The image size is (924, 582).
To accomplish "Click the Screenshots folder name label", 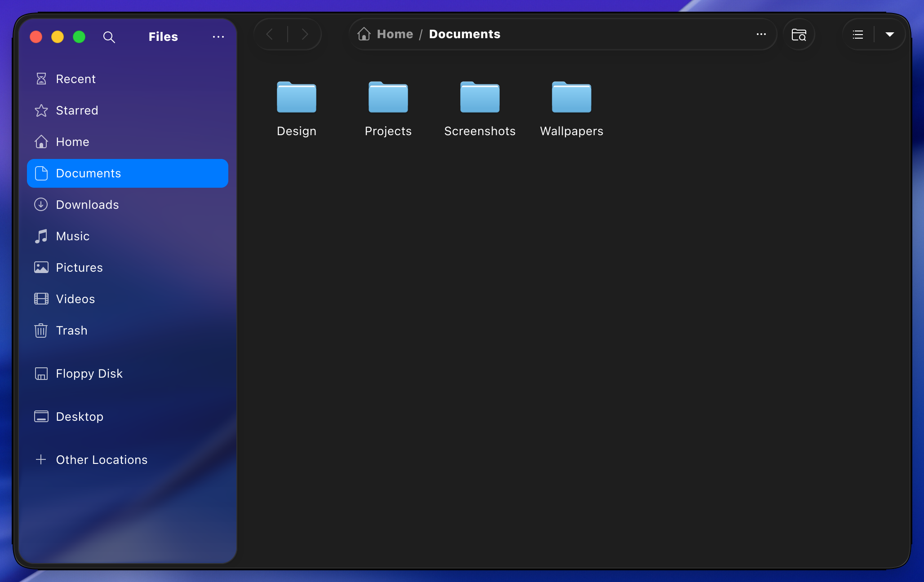I will pos(480,131).
